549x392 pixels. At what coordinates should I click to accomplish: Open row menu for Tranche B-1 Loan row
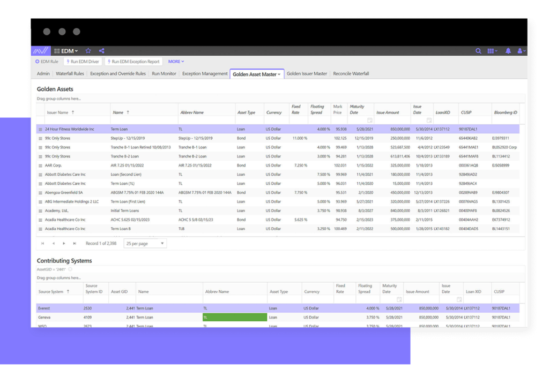coord(40,148)
